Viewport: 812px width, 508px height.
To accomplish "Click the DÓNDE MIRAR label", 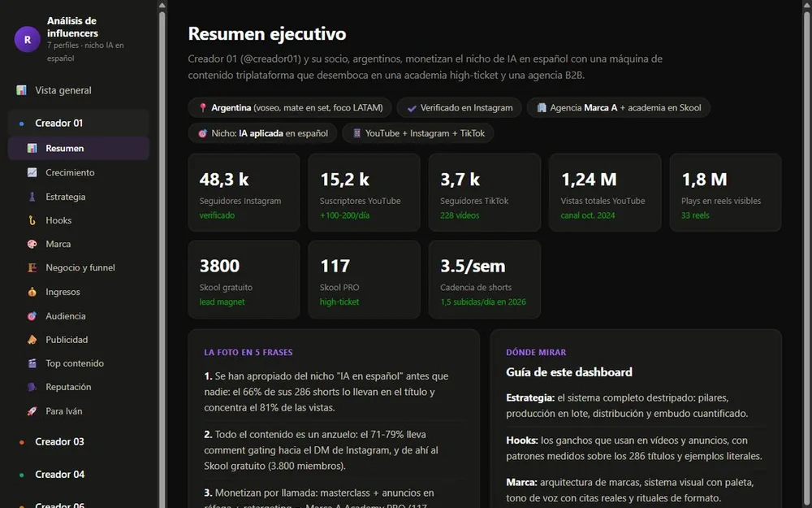I will pyautogui.click(x=536, y=353).
